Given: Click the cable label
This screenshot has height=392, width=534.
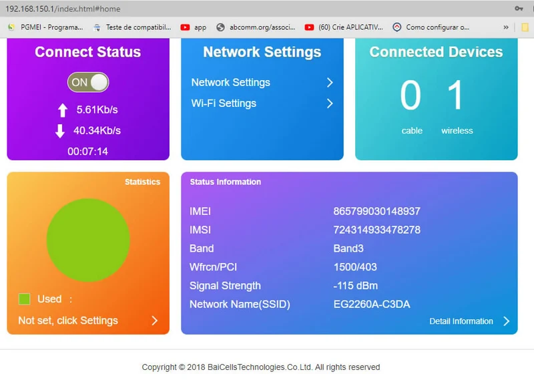Looking at the screenshot, I should click(412, 131).
